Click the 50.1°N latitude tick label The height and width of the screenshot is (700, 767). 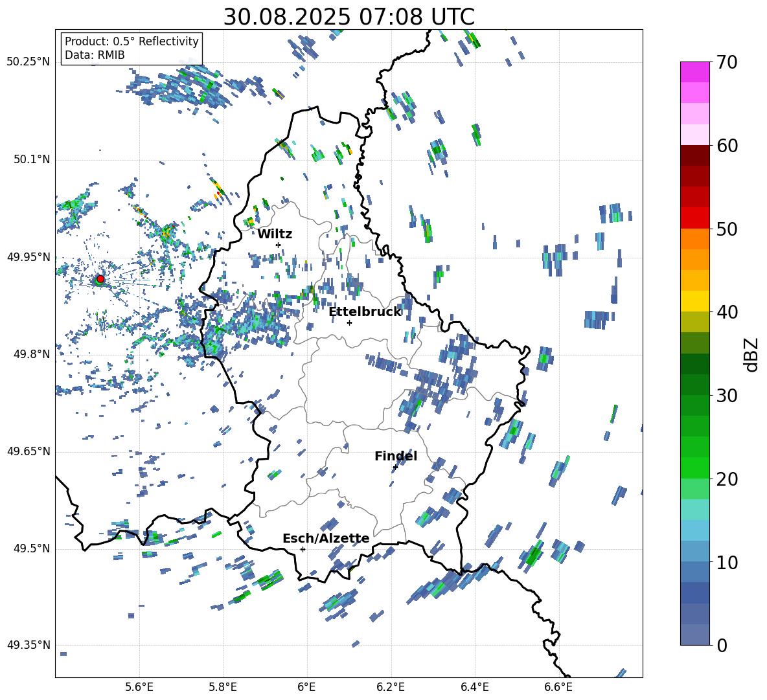(x=32, y=160)
